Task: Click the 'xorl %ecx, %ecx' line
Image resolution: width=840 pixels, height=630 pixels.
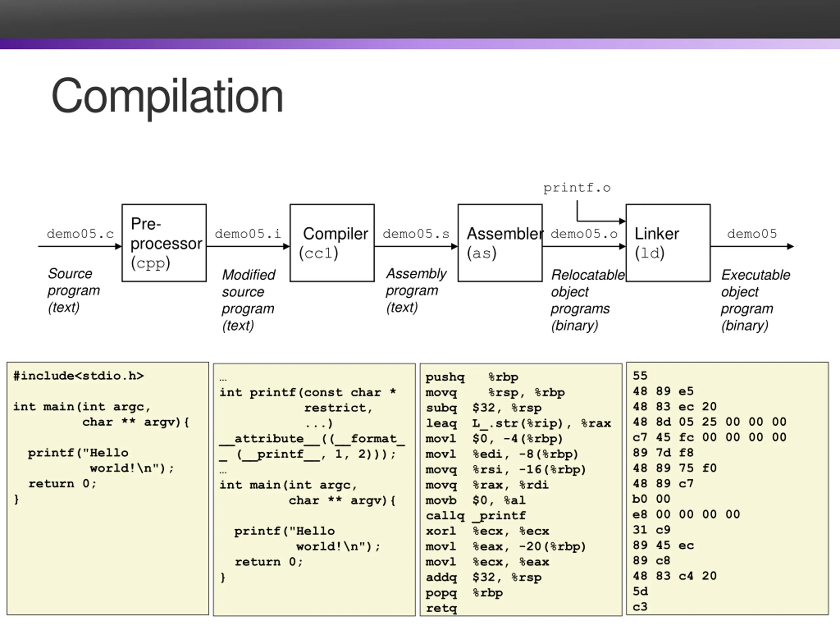Action: pyautogui.click(x=487, y=531)
